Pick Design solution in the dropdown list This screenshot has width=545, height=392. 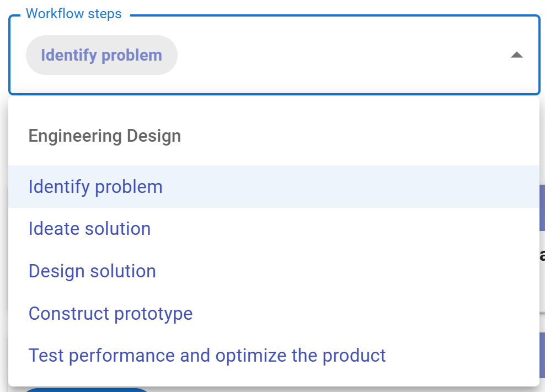coord(92,271)
